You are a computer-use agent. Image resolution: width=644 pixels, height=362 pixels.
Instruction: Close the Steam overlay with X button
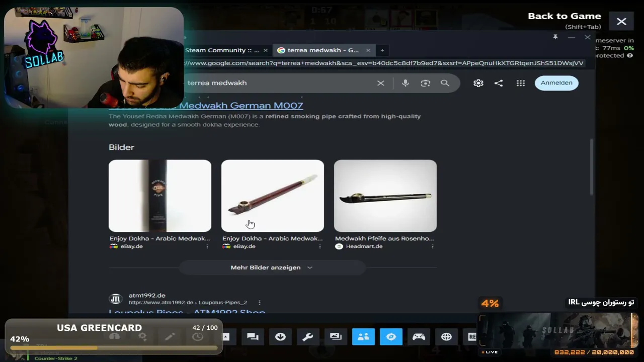point(621,21)
